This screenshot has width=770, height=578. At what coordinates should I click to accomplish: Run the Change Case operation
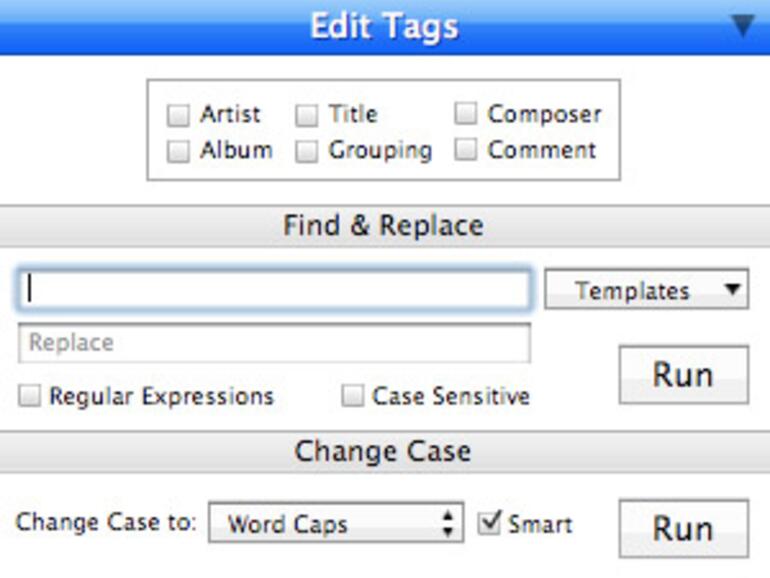tap(683, 528)
